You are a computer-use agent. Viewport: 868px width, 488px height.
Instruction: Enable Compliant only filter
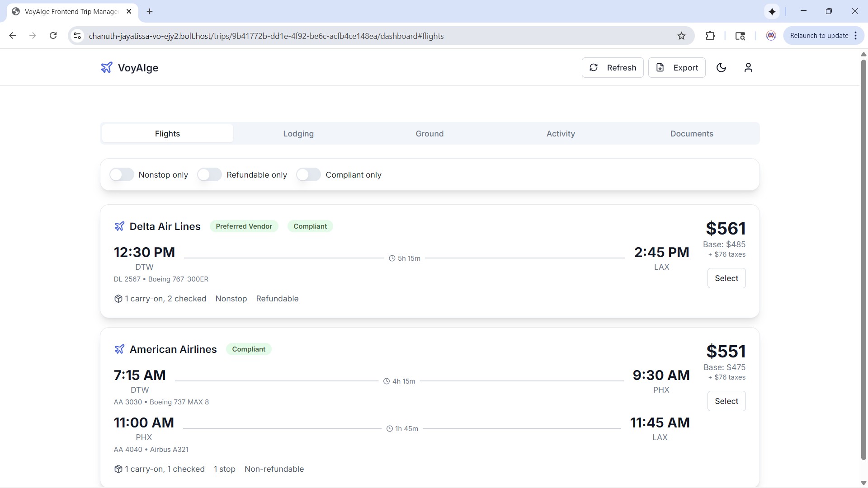coord(308,175)
